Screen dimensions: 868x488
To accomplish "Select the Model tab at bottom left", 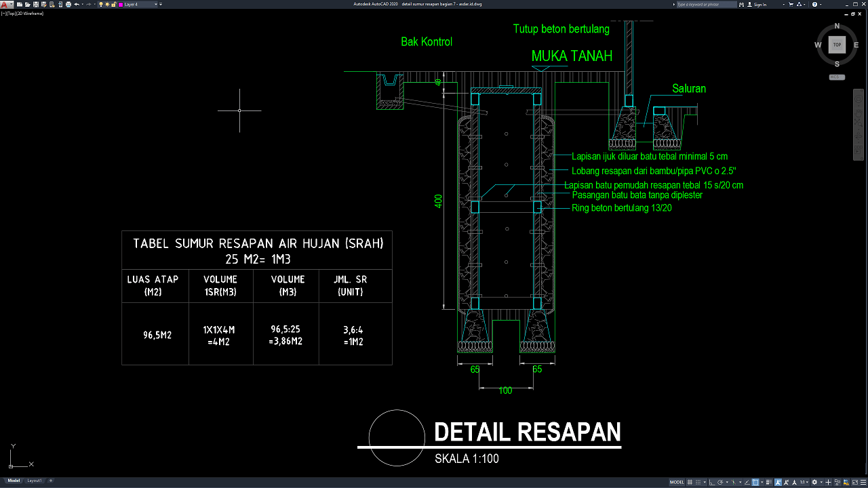I will pyautogui.click(x=14, y=481).
